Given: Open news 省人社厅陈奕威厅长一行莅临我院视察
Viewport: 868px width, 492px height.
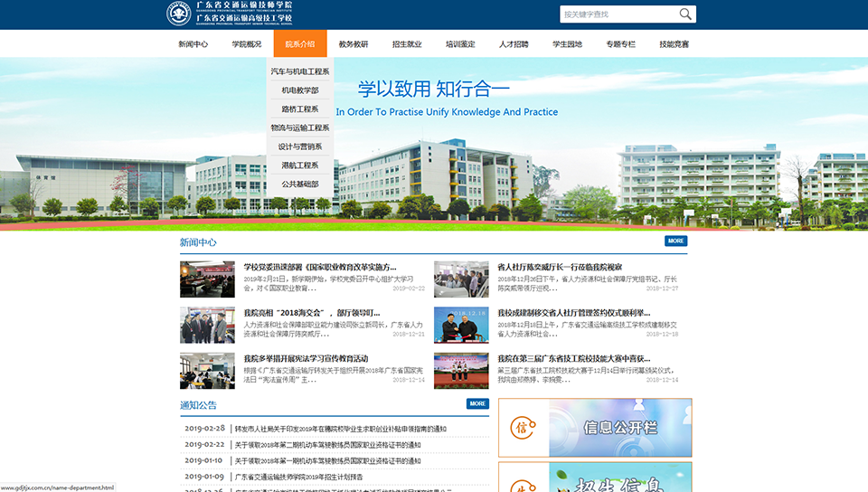Looking at the screenshot, I should [560, 267].
